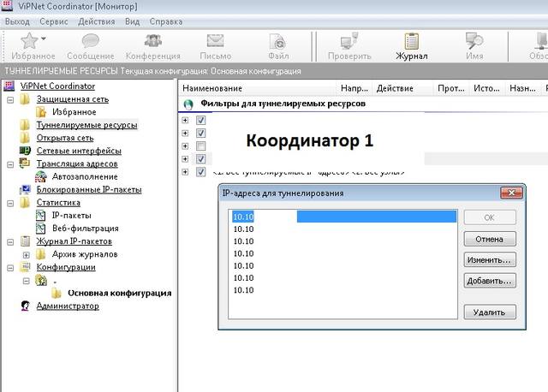Open the Сервис menu
Screen dimensions: 548x392
point(53,21)
